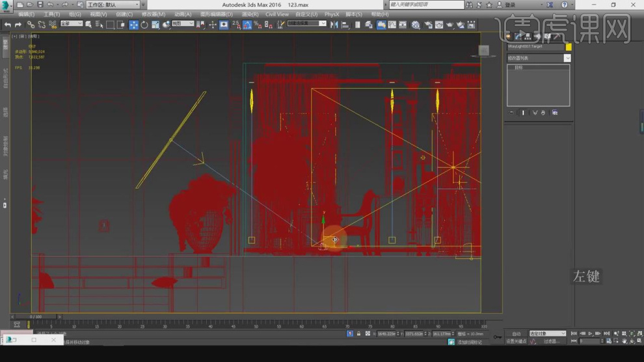This screenshot has height=362, width=644.
Task: Open the Material Editor icon
Action: click(x=416, y=25)
